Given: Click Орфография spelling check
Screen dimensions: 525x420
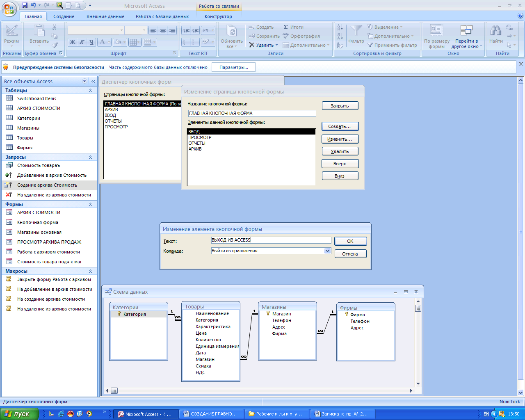Looking at the screenshot, I should click(301, 36).
